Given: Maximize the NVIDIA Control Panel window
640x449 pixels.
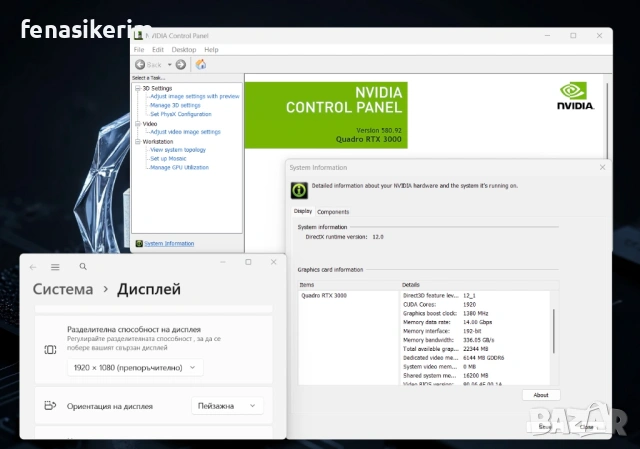Looking at the screenshot, I should 573,36.
